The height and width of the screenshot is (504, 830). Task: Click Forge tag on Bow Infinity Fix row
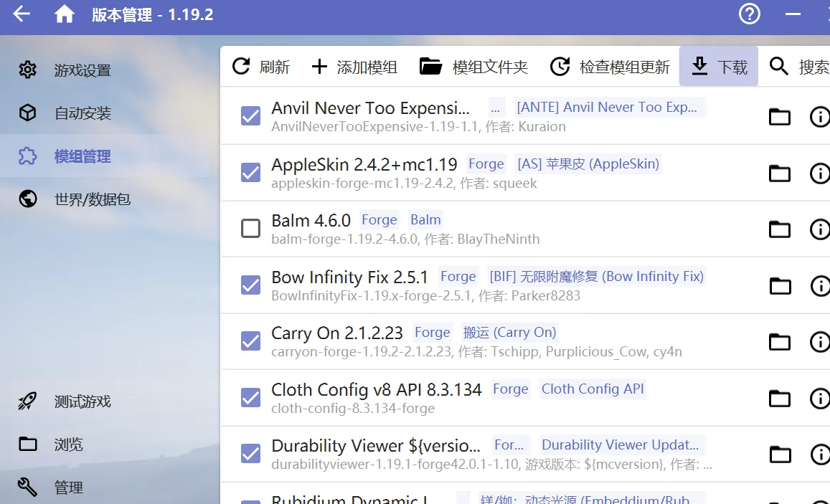coord(458,276)
